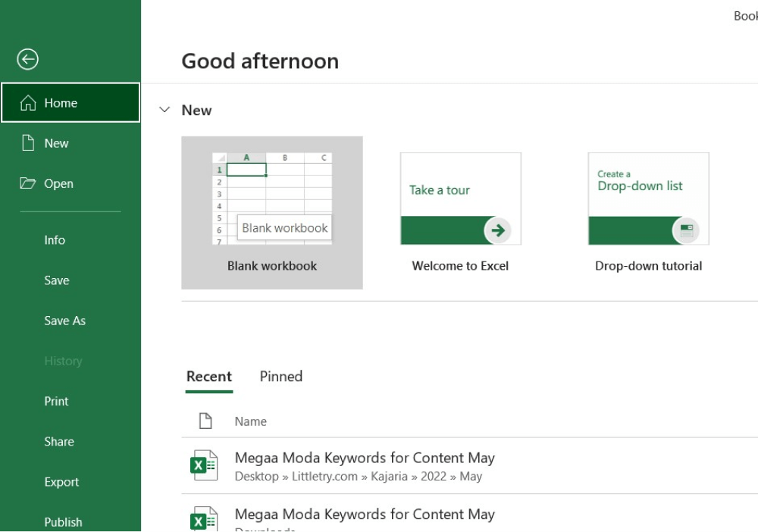Viewport: 758px width, 532px height.
Task: Click the Welcome to Excel label
Action: pyautogui.click(x=460, y=266)
